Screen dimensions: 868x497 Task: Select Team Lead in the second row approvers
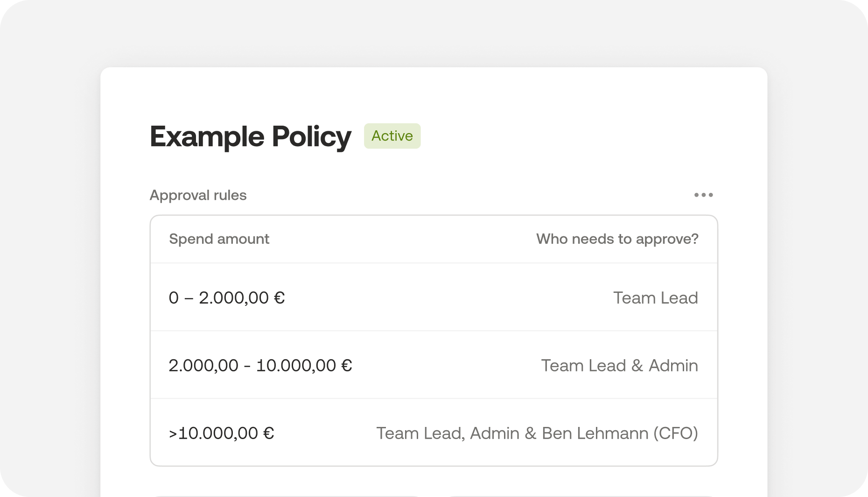tap(583, 366)
